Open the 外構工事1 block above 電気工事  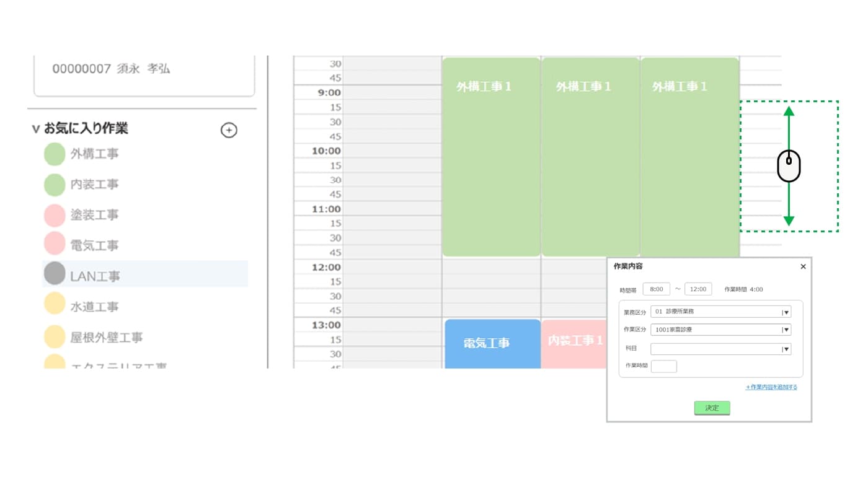[x=491, y=157]
